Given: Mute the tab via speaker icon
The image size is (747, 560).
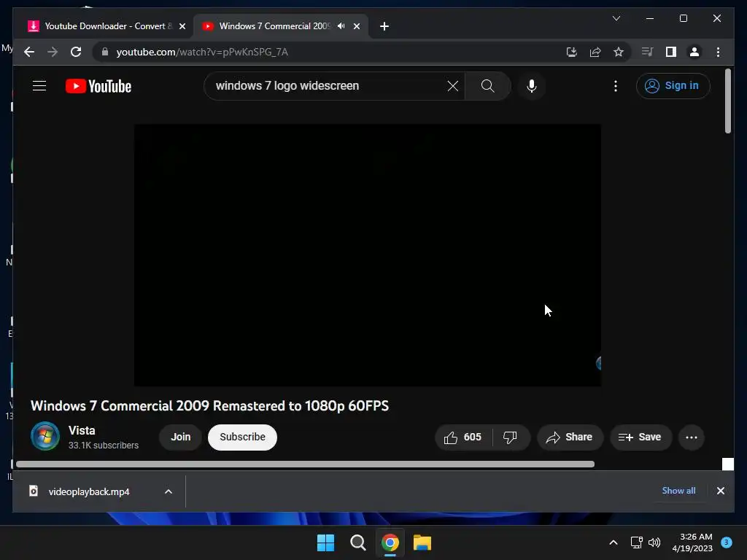Looking at the screenshot, I should coord(341,26).
